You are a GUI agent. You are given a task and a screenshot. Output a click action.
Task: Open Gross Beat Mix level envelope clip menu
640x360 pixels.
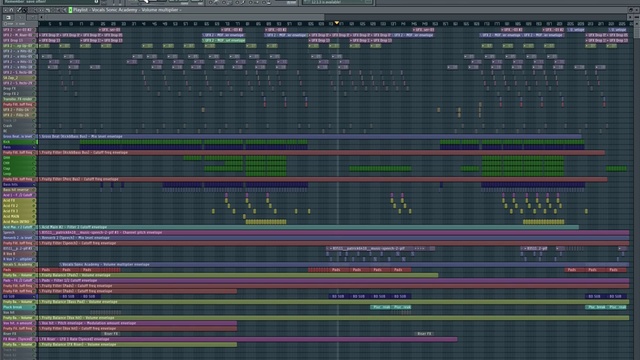(x=40, y=136)
